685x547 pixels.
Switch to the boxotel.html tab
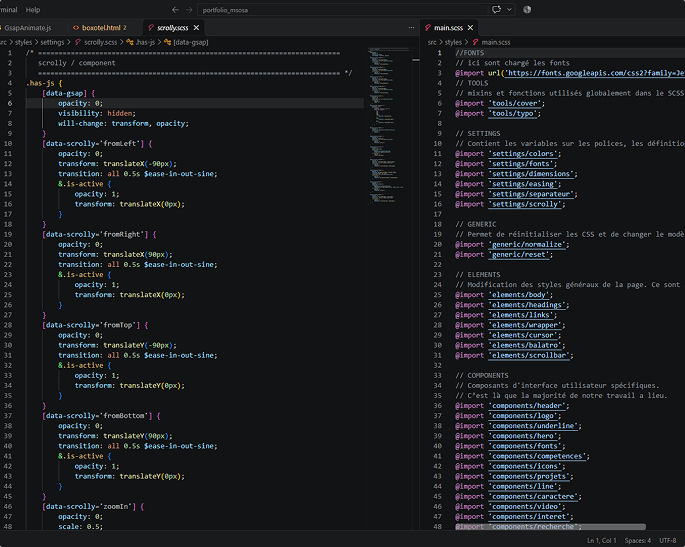(x=101, y=28)
